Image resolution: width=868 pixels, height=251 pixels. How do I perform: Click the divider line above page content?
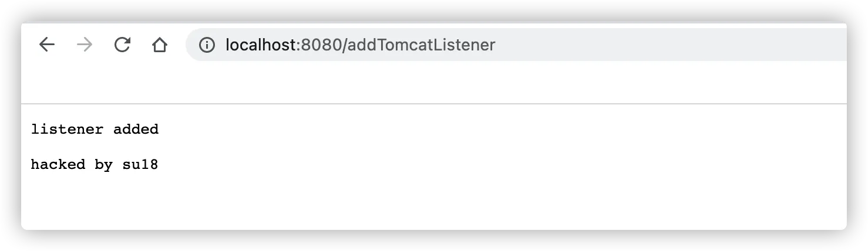point(411,104)
